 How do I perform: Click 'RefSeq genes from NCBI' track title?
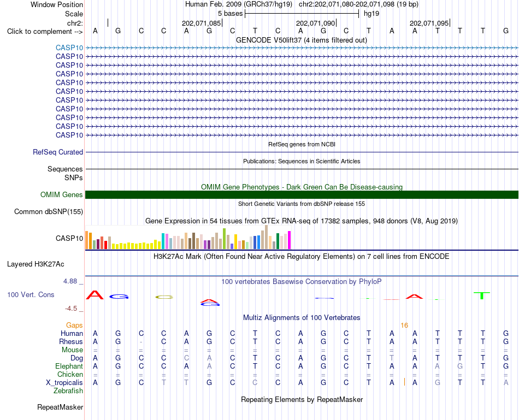pos(302,144)
